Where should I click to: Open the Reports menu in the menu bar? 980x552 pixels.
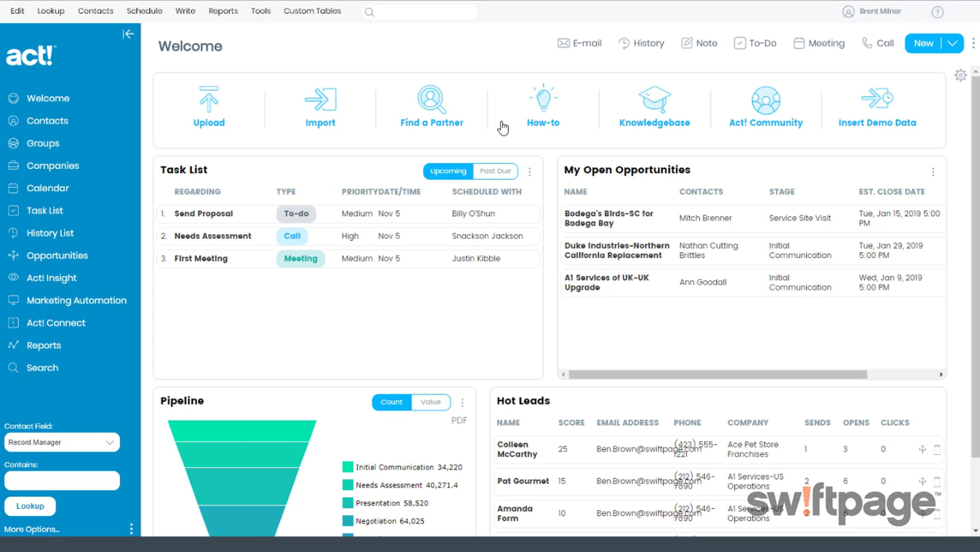pyautogui.click(x=223, y=11)
